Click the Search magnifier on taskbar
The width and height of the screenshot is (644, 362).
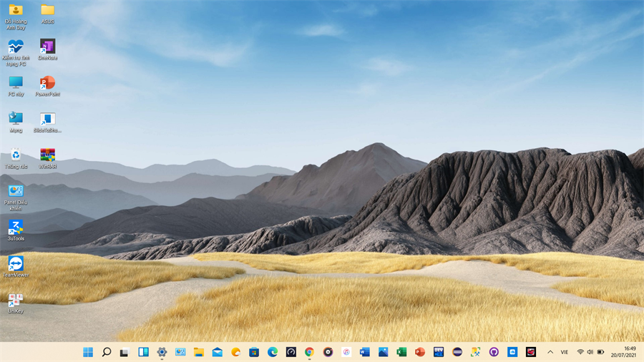click(x=107, y=352)
